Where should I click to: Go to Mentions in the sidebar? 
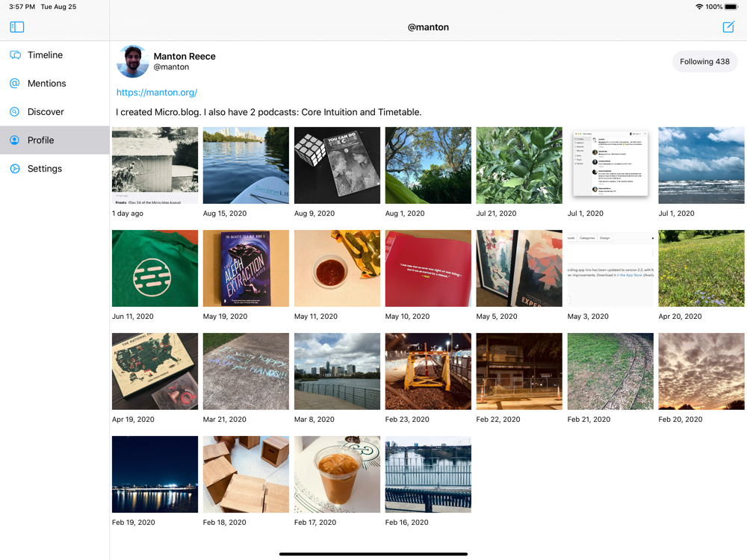point(55,84)
